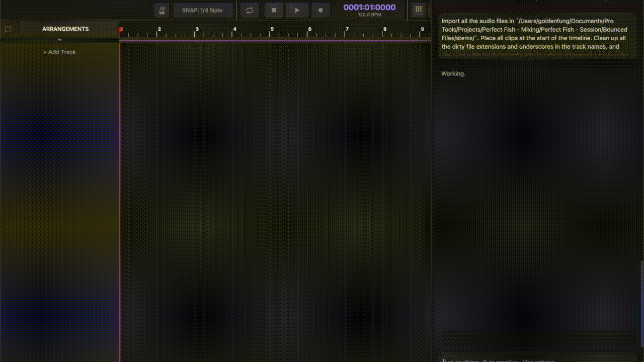Click bar 2 on the timeline ruler
Viewport: 644px width, 362px height.
coord(159,29)
